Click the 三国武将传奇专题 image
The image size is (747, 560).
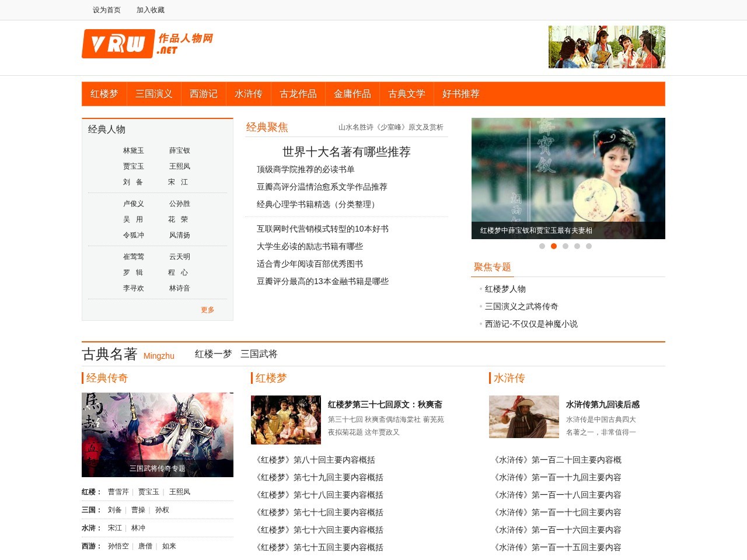coord(157,435)
